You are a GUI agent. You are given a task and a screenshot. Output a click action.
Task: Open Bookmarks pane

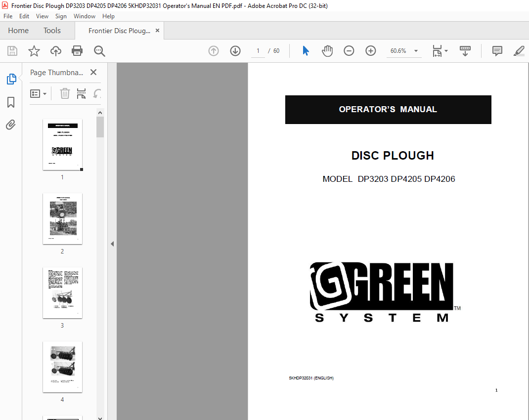[11, 102]
